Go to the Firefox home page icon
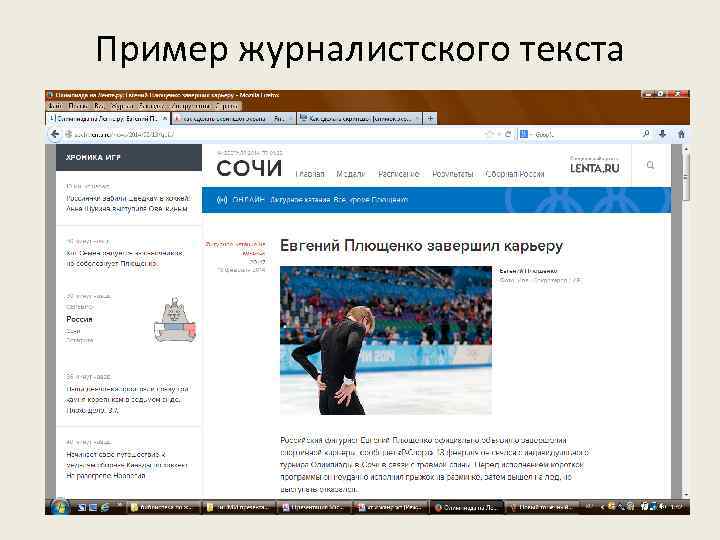Screen dimensions: 720x540 pyautogui.click(x=681, y=134)
